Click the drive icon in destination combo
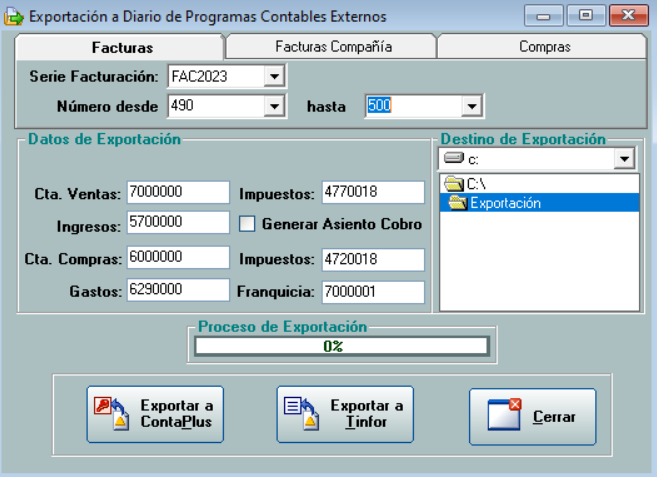The width and height of the screenshot is (657, 477). 453,159
